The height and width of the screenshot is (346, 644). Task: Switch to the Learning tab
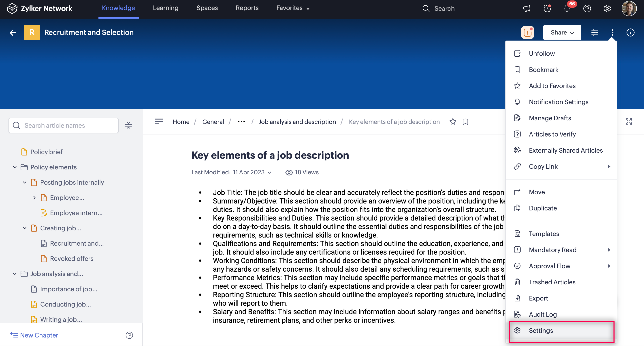[166, 8]
